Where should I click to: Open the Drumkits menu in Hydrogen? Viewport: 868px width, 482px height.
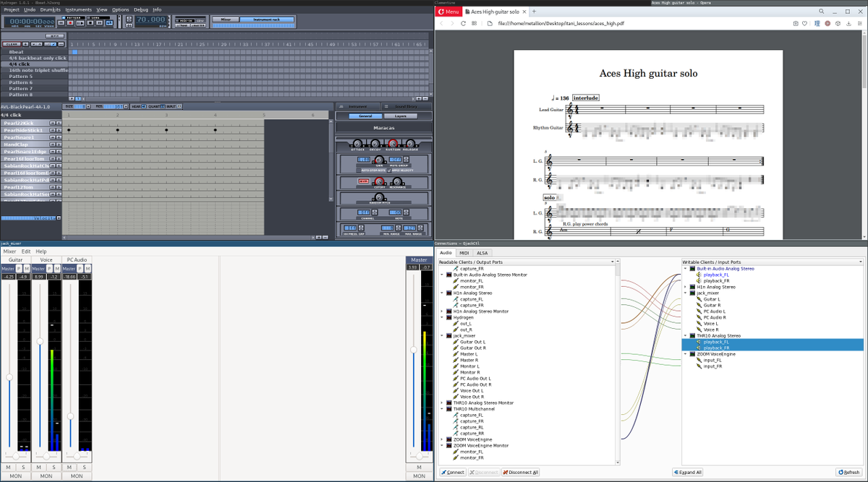(50, 10)
